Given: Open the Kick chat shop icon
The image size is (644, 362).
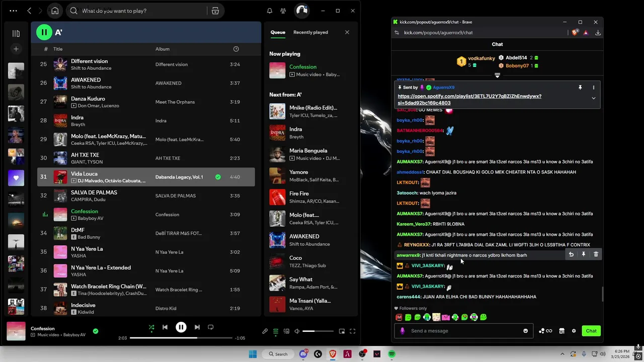Looking at the screenshot, I should click(561, 331).
